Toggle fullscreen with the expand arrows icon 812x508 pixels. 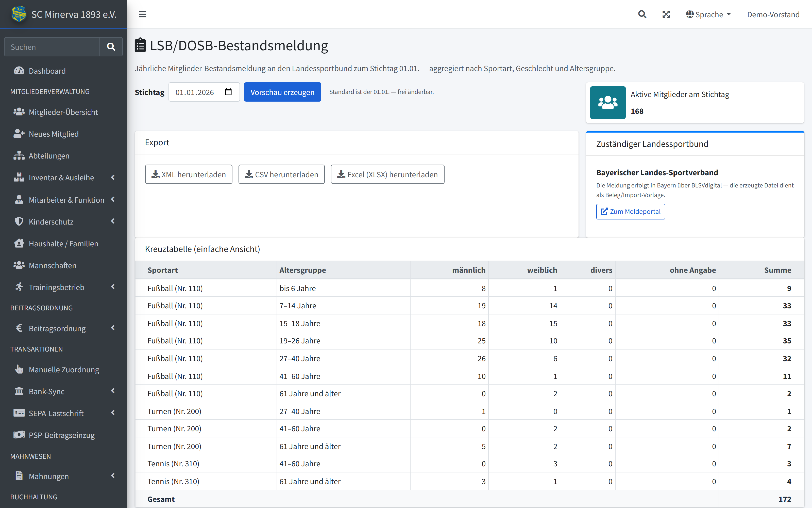click(x=666, y=14)
